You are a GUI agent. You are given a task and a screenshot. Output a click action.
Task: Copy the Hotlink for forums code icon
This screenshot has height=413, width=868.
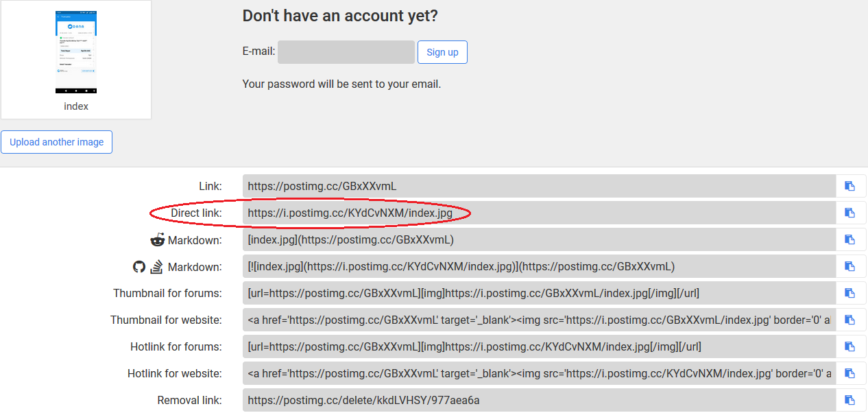850,346
